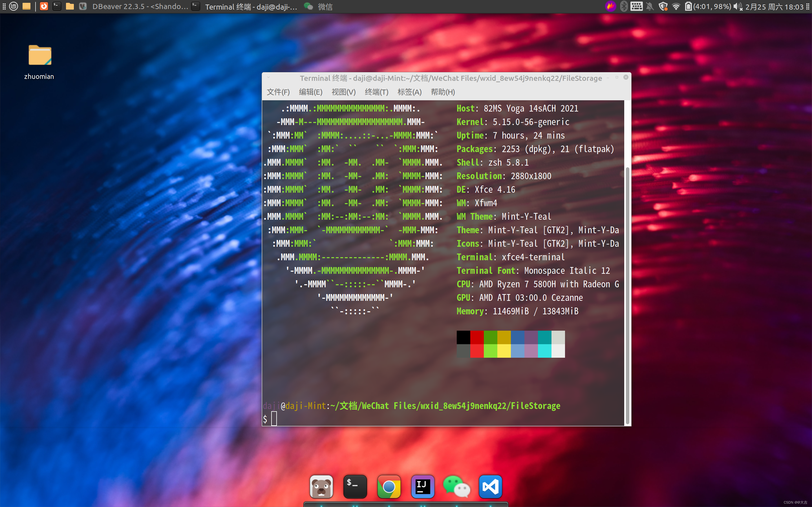Switch to the DBeaver 22.3.5 window button
The height and width of the screenshot is (507, 812).
[x=134, y=6]
